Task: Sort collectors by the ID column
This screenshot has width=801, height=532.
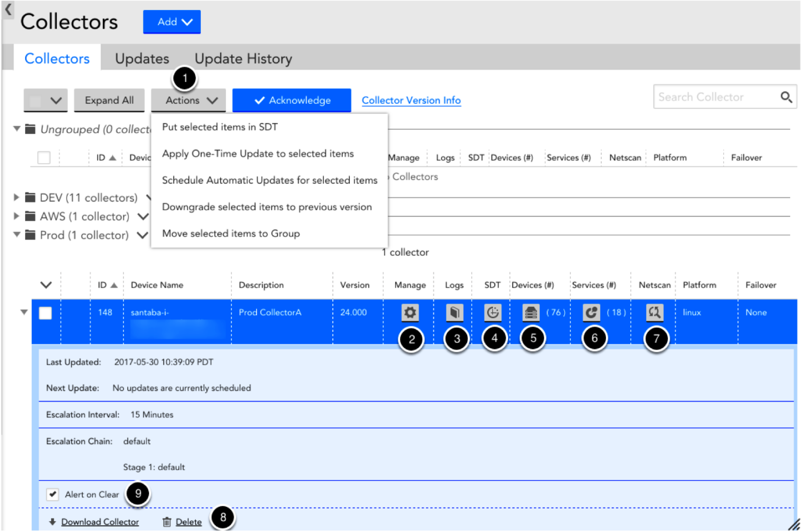Action: click(106, 285)
